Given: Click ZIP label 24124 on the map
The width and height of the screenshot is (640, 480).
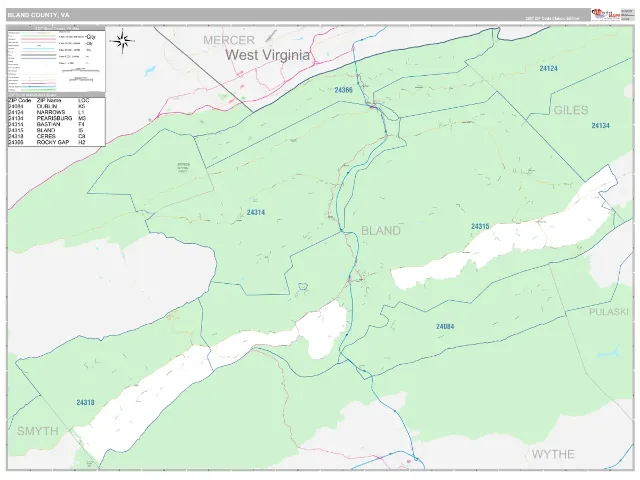Looking at the screenshot, I should point(548,69).
